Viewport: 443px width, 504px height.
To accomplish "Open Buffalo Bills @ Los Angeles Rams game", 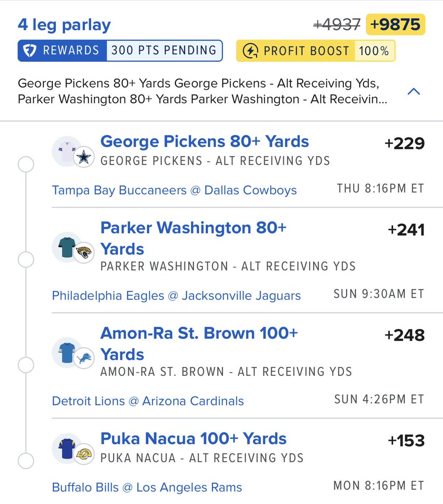I will 147,488.
